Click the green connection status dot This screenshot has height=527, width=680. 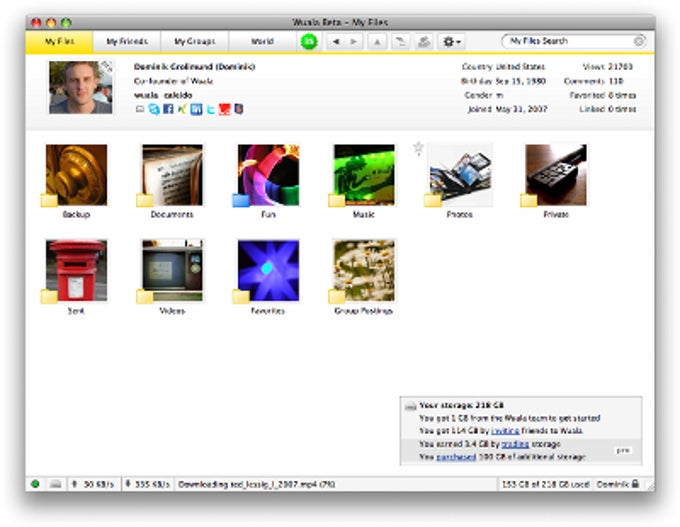click(35, 484)
